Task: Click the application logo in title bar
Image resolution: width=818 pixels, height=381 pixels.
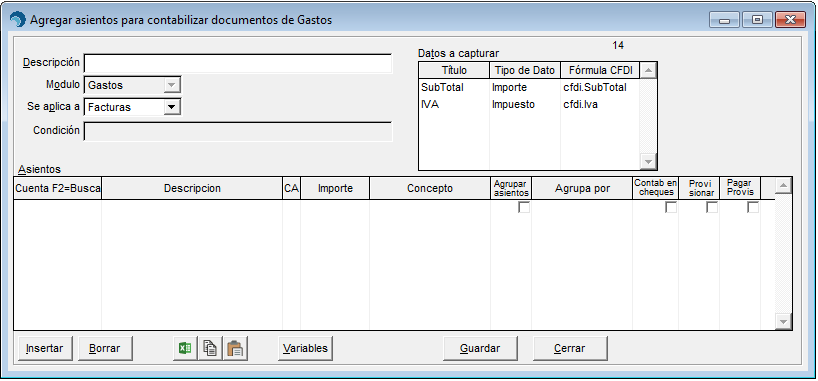Action: (17, 20)
